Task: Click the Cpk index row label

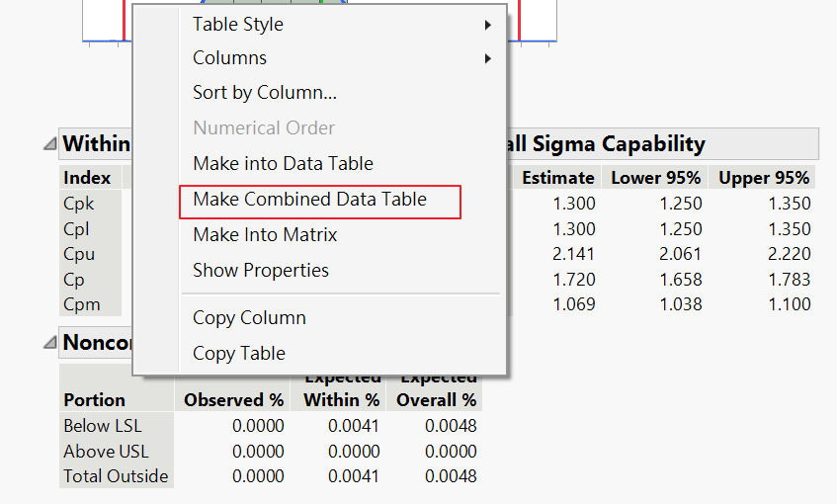Action: (79, 204)
